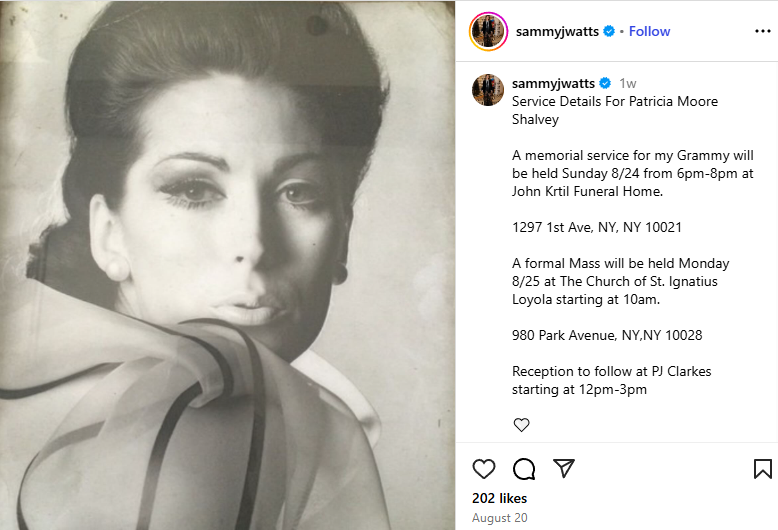Open sammyjwatts profile from header username
778x530 pixels.
pos(557,31)
